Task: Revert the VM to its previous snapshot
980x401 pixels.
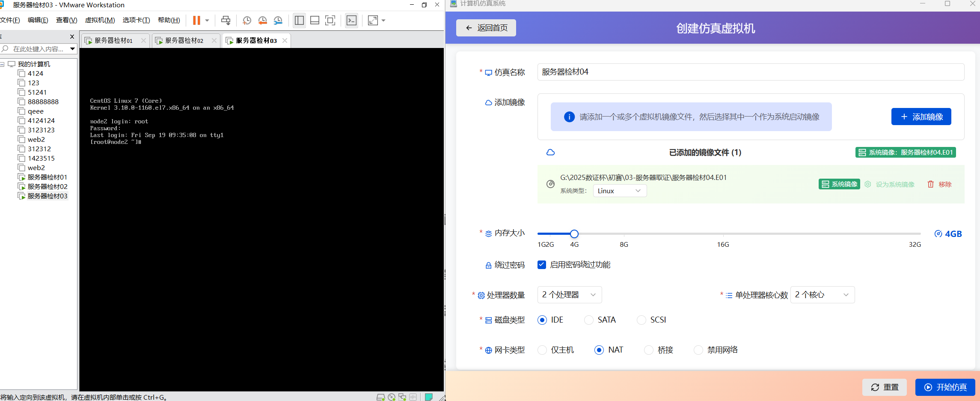Action: (x=262, y=20)
